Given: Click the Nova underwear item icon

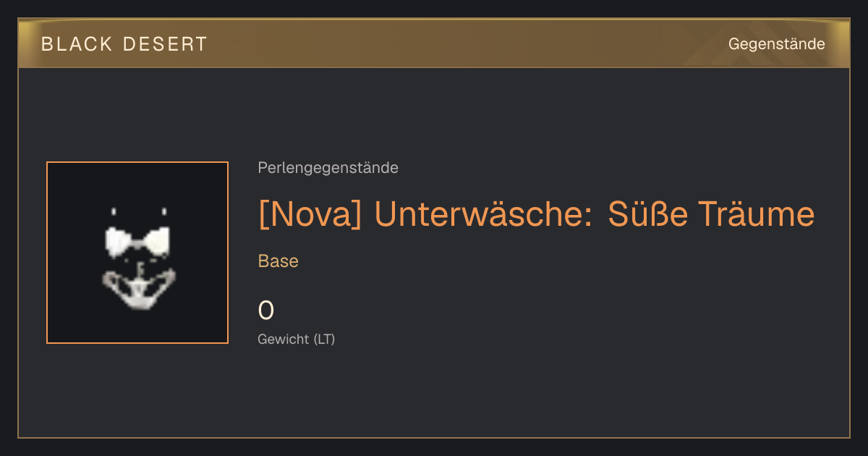Looking at the screenshot, I should 137,253.
